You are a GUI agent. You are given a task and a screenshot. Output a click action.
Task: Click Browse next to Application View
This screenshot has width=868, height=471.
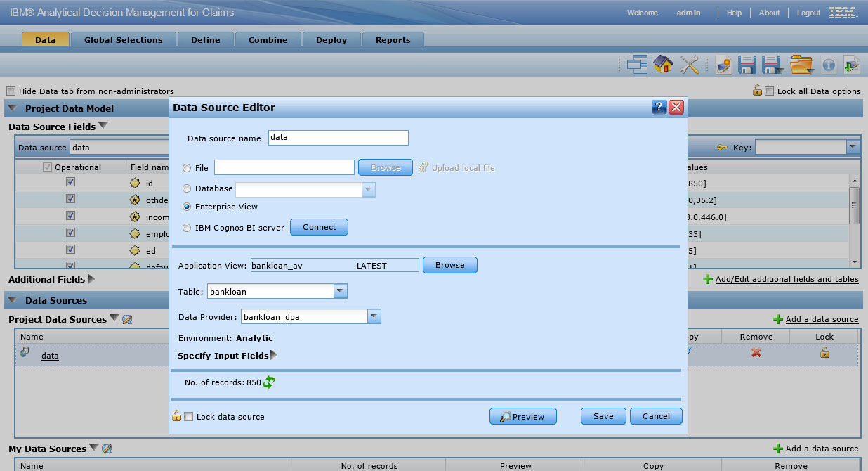pos(449,265)
